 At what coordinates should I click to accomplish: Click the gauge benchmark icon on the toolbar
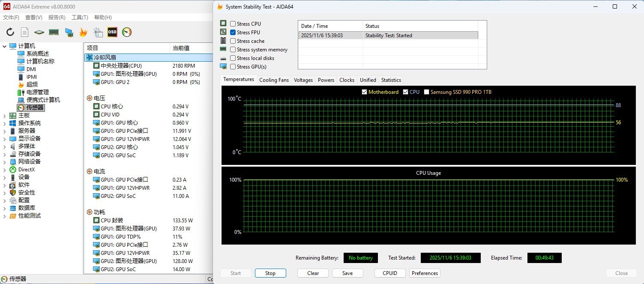pos(127,32)
